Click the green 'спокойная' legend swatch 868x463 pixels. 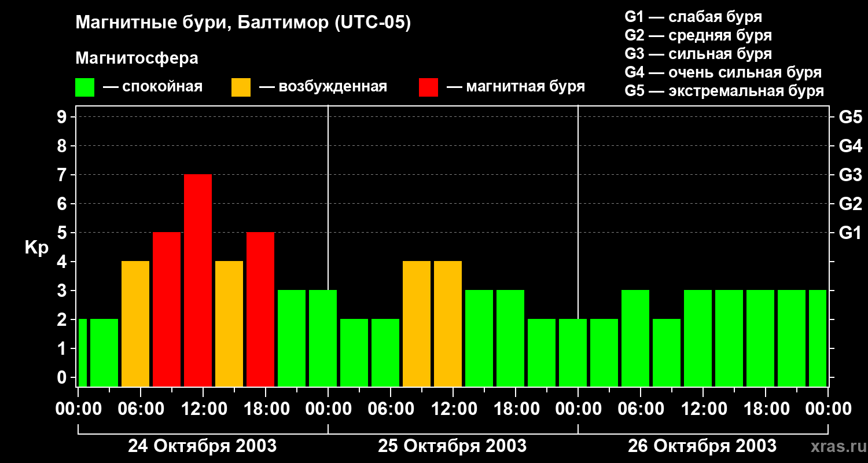pos(84,87)
